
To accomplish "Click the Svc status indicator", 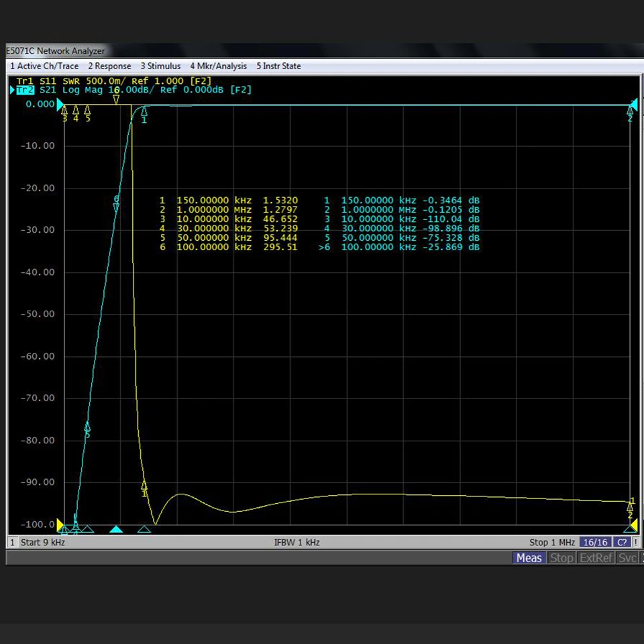I will pyautogui.click(x=628, y=557).
